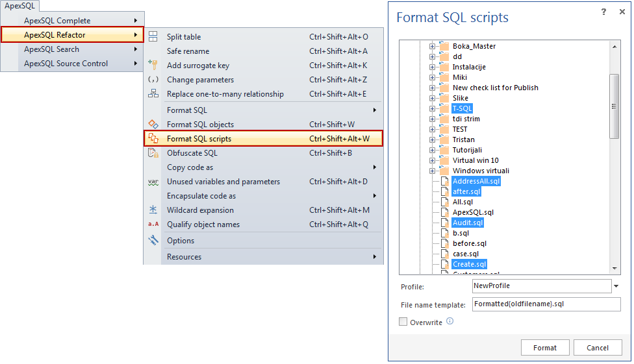Open the Profile dropdown arrow
Viewport: 634px width, 364px height.
[616, 286]
